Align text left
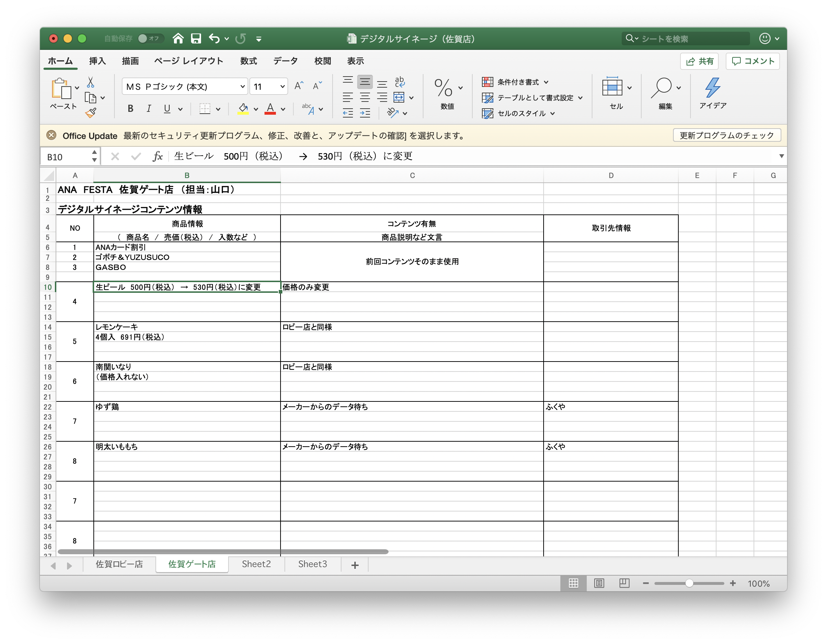 [x=348, y=98]
